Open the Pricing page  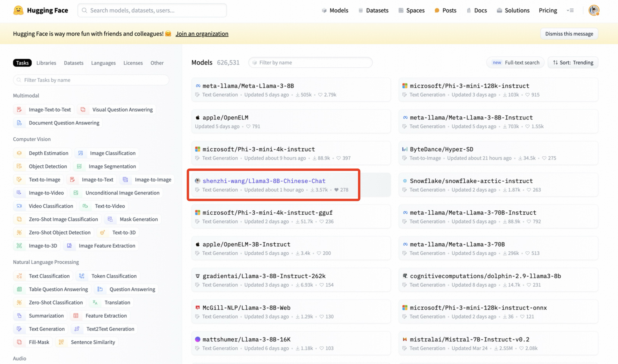548,10
